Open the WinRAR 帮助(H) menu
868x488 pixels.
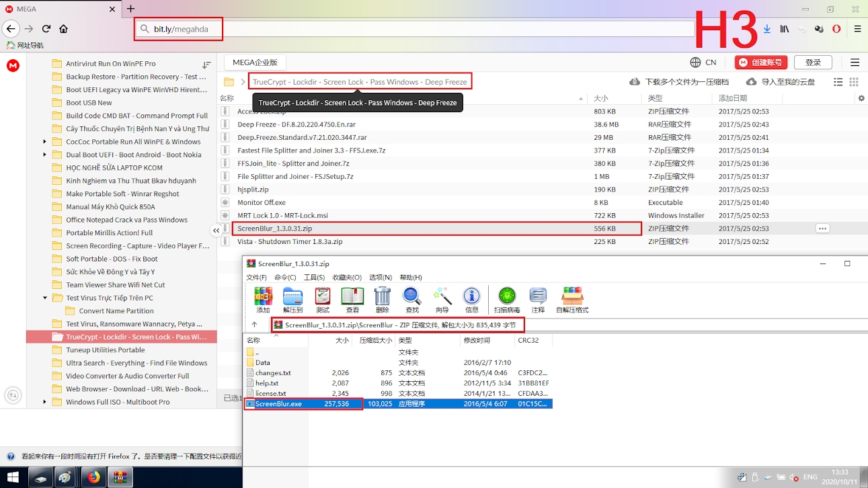pos(410,277)
